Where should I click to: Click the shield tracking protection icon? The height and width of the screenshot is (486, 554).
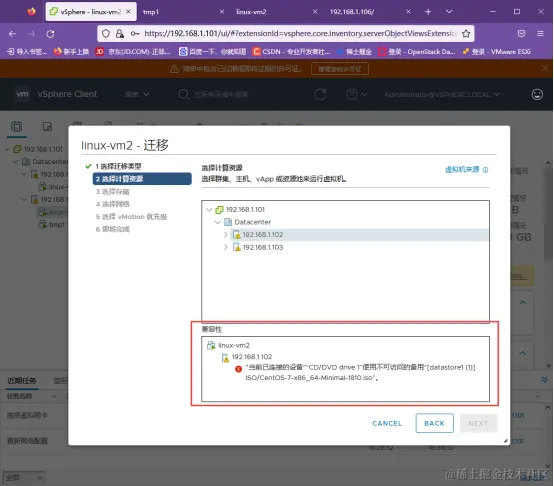(x=106, y=34)
